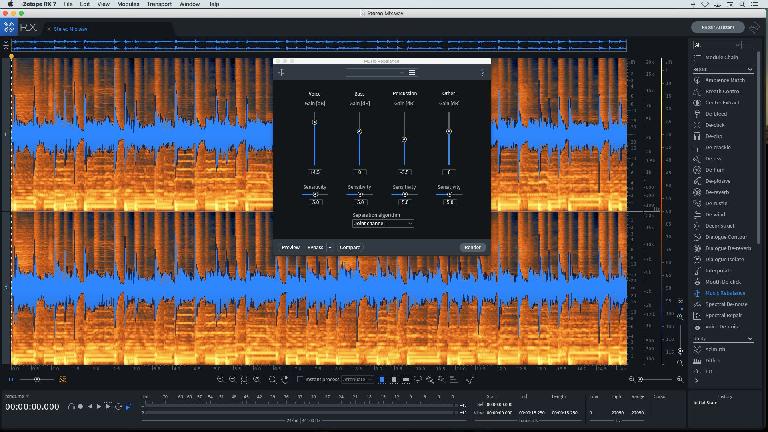The height and width of the screenshot is (432, 768).
Task: Open the Azimuth utility module
Action: click(x=710, y=349)
